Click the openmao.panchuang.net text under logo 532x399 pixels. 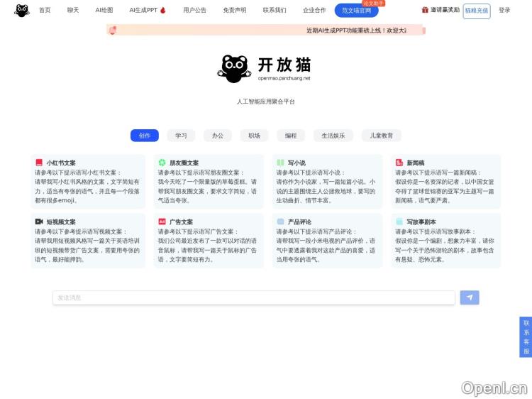click(x=284, y=78)
